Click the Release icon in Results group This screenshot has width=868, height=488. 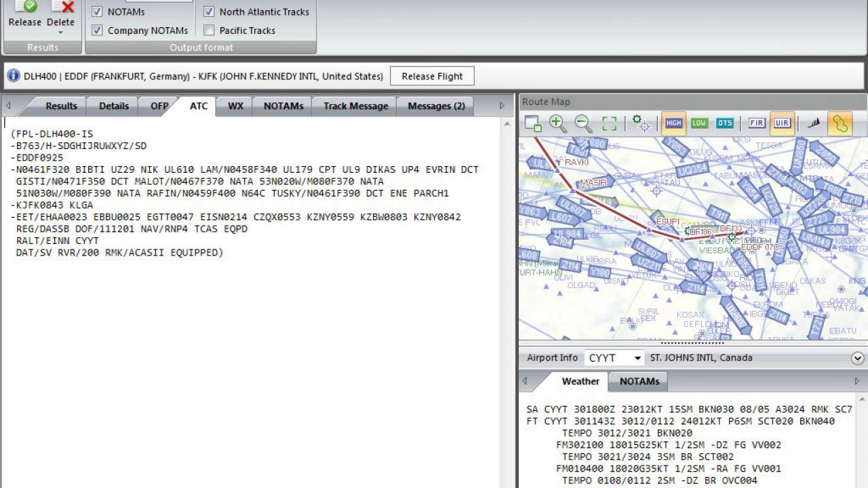tap(24, 7)
